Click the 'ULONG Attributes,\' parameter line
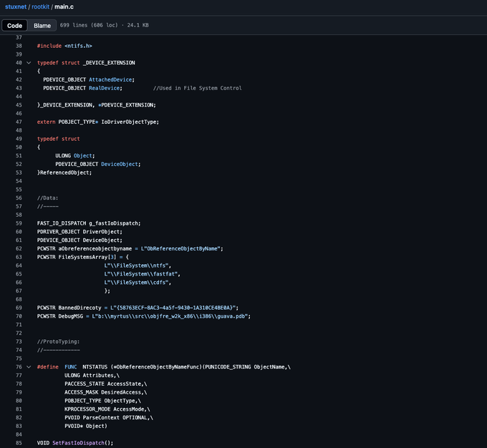Screen dimensions: 487x448 click(x=92, y=375)
